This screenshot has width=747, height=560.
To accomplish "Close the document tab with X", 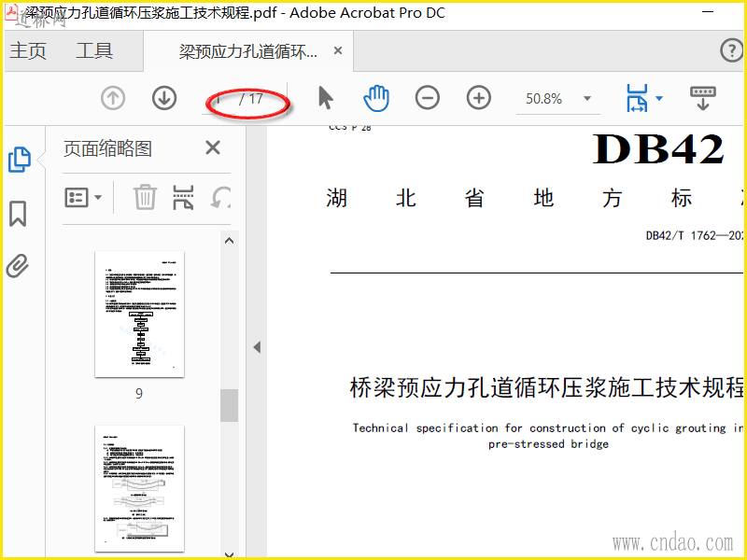I will pyautogui.click(x=338, y=50).
